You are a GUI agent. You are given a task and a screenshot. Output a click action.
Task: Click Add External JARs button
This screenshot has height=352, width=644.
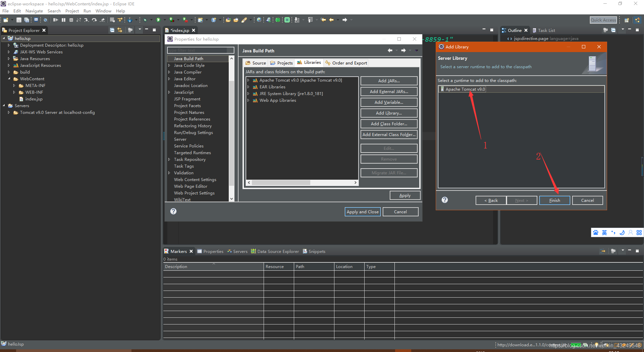(x=389, y=91)
